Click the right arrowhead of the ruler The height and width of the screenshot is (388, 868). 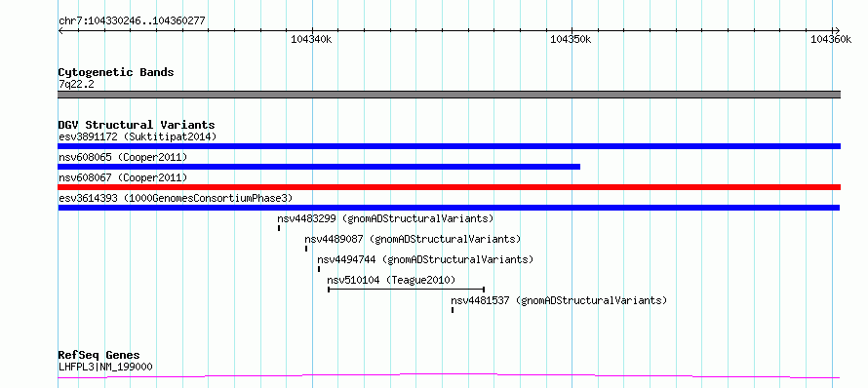(x=837, y=30)
